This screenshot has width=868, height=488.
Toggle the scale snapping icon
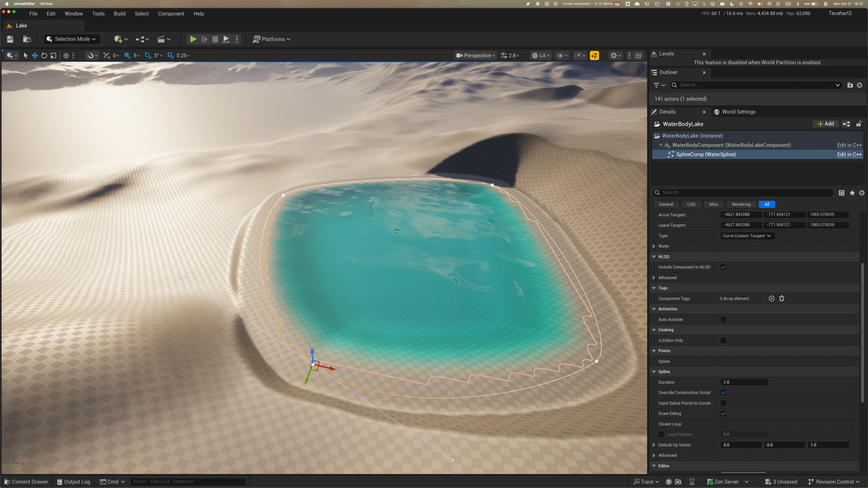[x=171, y=56]
